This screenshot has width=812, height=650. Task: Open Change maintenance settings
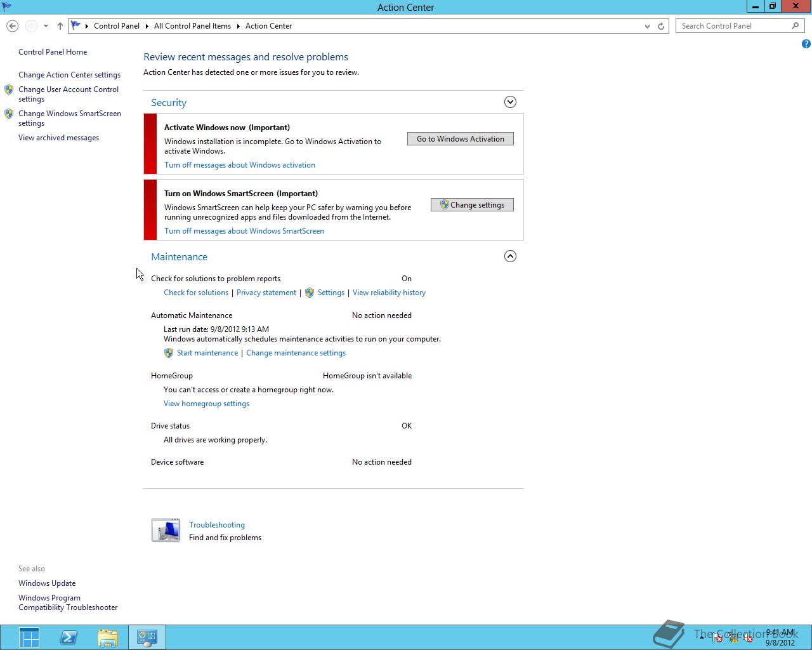pyautogui.click(x=296, y=353)
